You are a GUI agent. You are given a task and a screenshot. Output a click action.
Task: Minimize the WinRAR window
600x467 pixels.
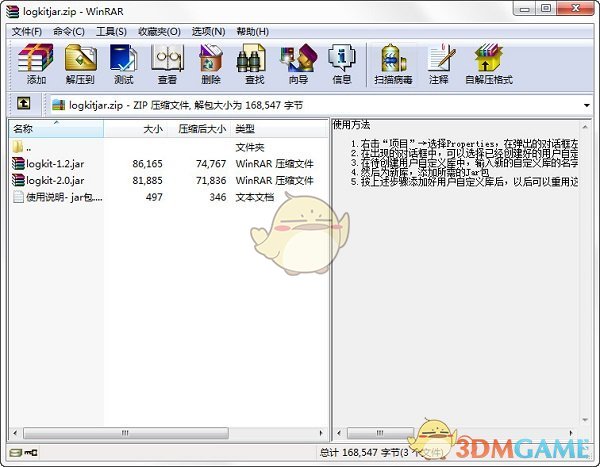point(525,9)
